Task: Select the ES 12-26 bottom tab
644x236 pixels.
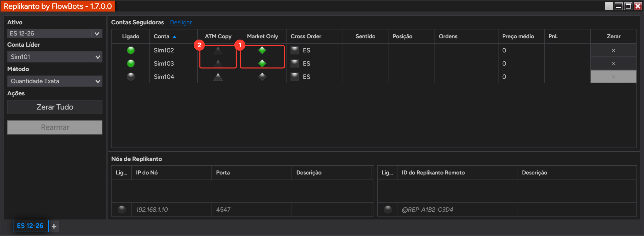Action: (x=31, y=226)
